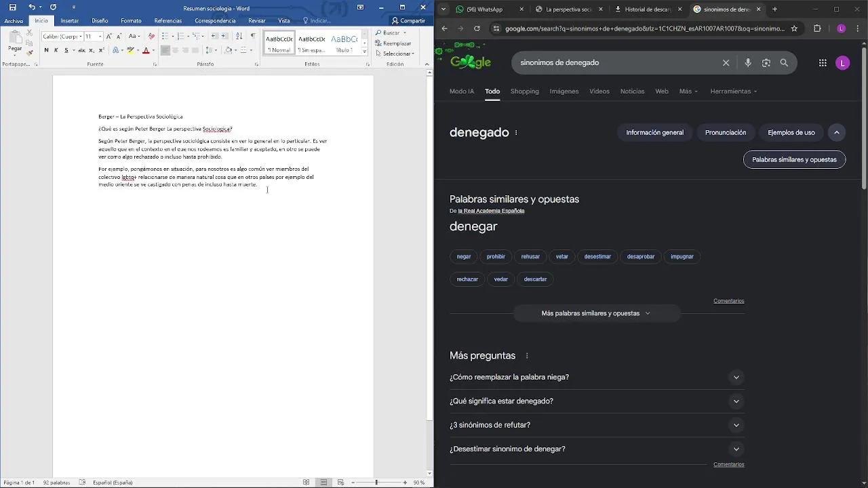Apply superscript formatting
This screenshot has width=868, height=488.
point(101,50)
